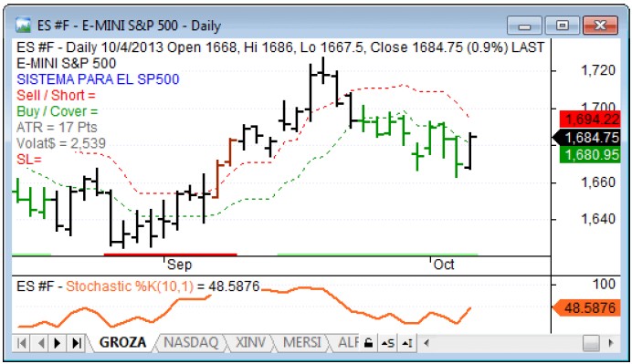Jump to last sheet tab arrow
The width and height of the screenshot is (632, 364).
click(76, 343)
